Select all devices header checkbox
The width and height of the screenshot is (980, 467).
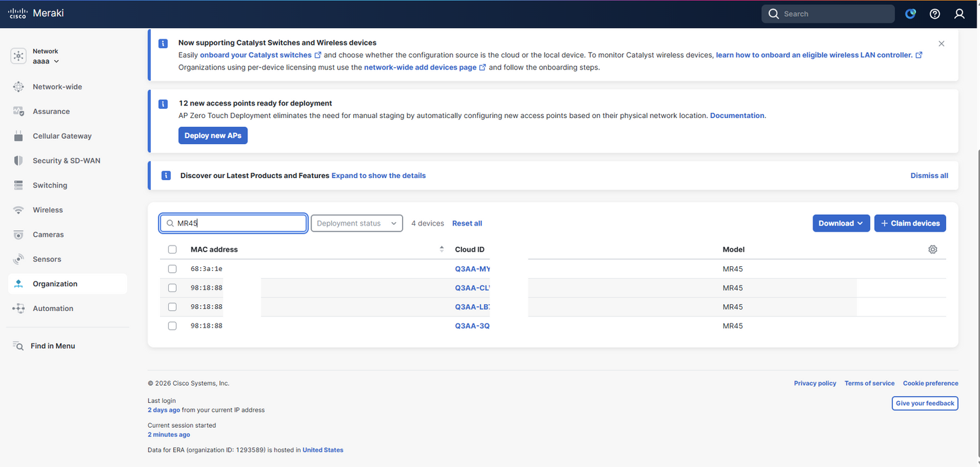173,250
